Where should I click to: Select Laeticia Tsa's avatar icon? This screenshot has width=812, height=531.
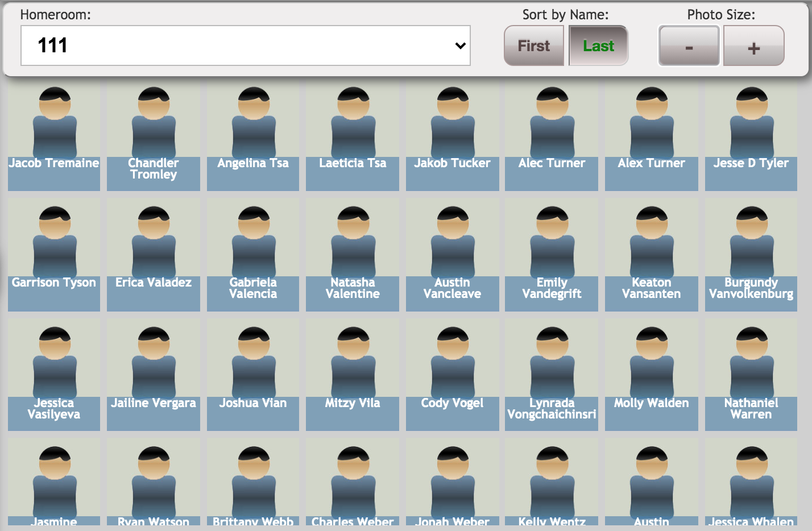pyautogui.click(x=353, y=122)
